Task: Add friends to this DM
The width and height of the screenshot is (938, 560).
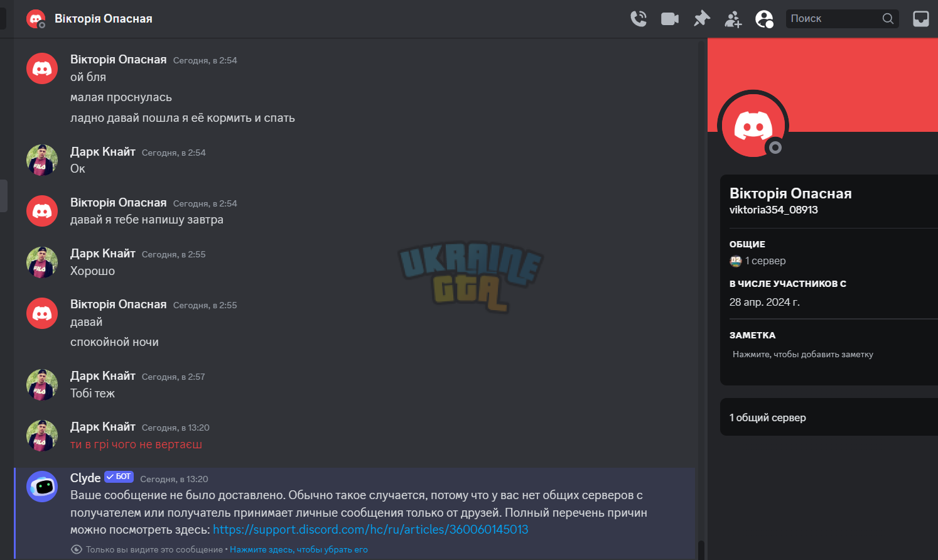Action: pos(733,19)
